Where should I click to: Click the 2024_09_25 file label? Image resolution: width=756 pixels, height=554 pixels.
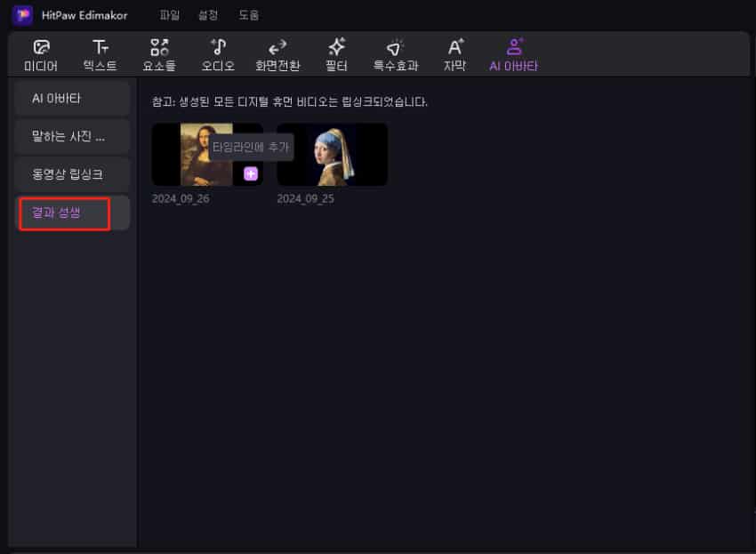point(306,198)
